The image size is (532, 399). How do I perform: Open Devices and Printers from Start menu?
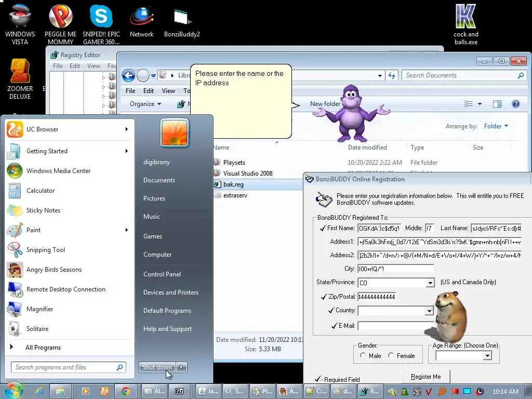coord(170,292)
